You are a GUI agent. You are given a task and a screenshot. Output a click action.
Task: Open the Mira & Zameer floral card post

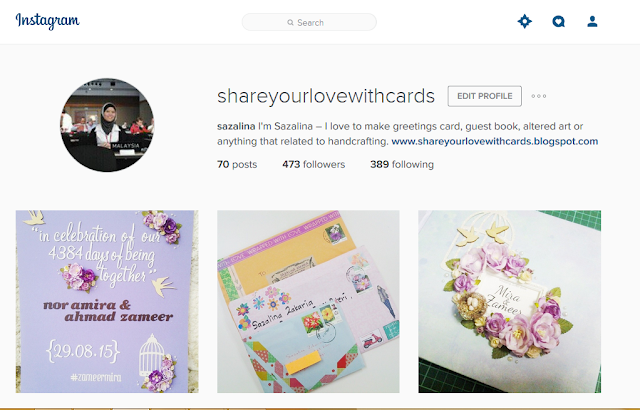[509, 301]
